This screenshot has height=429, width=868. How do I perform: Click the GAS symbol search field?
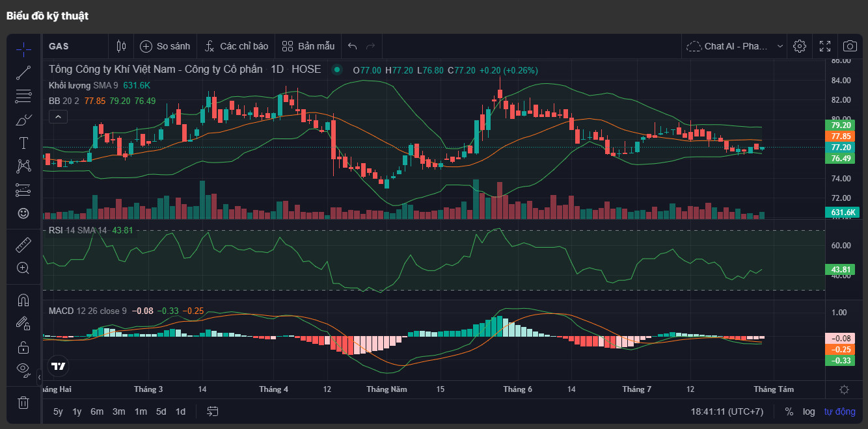point(75,46)
